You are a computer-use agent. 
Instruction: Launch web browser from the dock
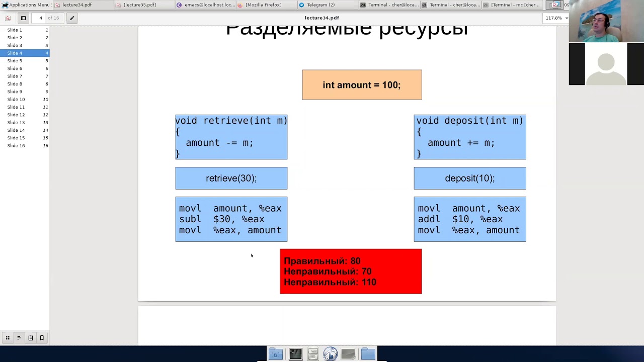(x=330, y=354)
